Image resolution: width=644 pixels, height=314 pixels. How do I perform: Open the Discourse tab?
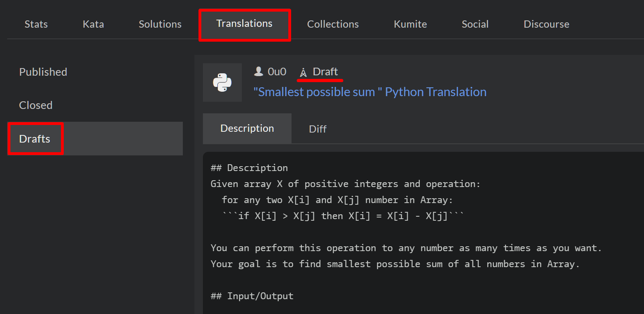547,24
